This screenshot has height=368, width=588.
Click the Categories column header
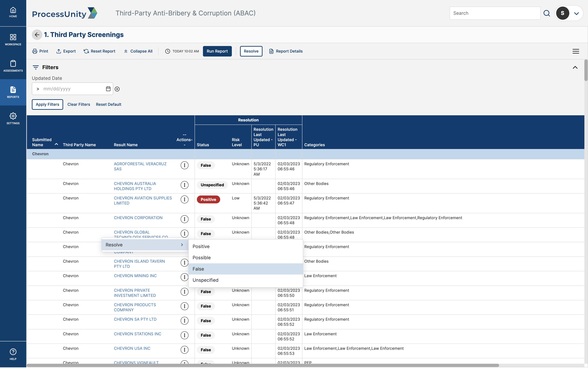(x=314, y=145)
